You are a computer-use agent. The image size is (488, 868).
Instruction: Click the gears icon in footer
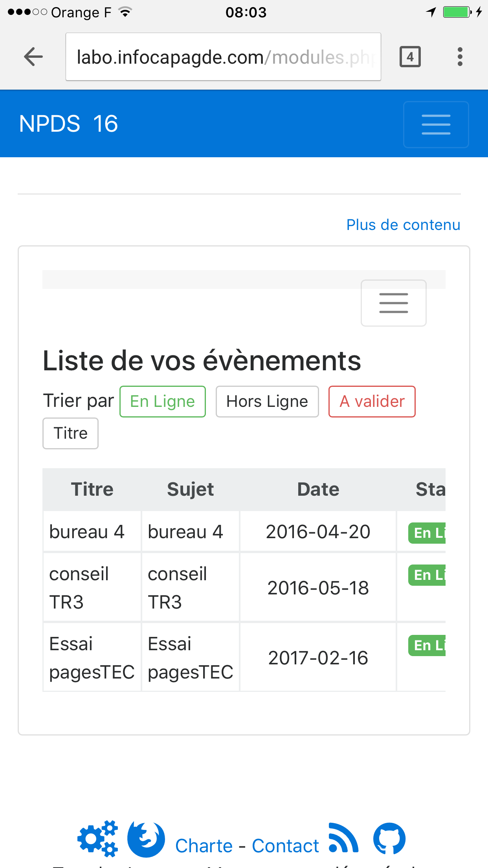98,839
